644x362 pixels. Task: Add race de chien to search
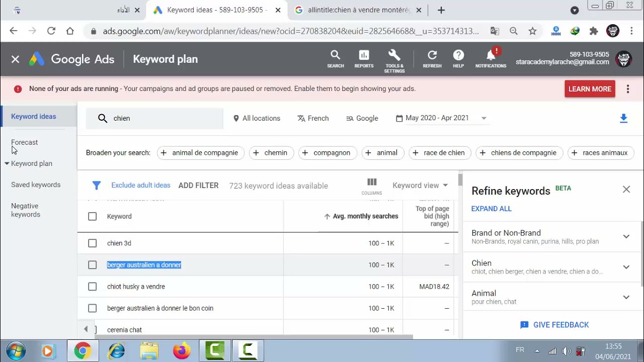click(440, 153)
